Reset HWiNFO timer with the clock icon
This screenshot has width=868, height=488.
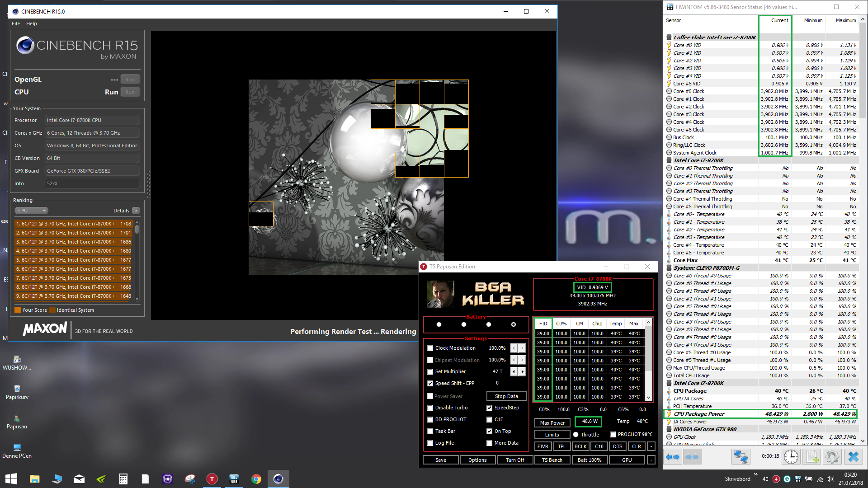tap(791, 457)
